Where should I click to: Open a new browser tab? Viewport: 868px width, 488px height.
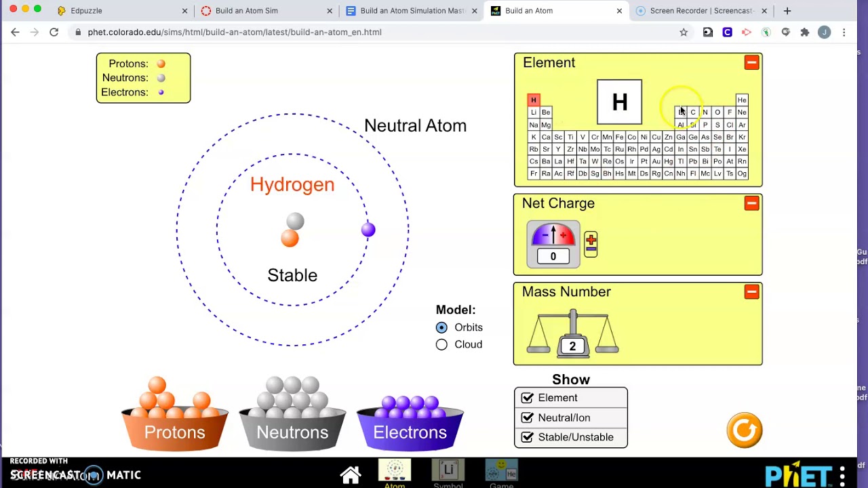(787, 11)
